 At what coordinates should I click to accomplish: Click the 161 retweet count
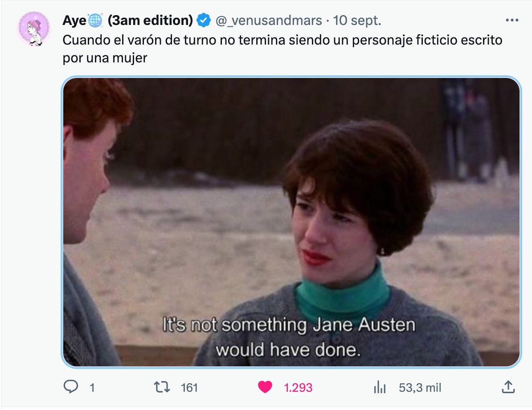(x=189, y=387)
